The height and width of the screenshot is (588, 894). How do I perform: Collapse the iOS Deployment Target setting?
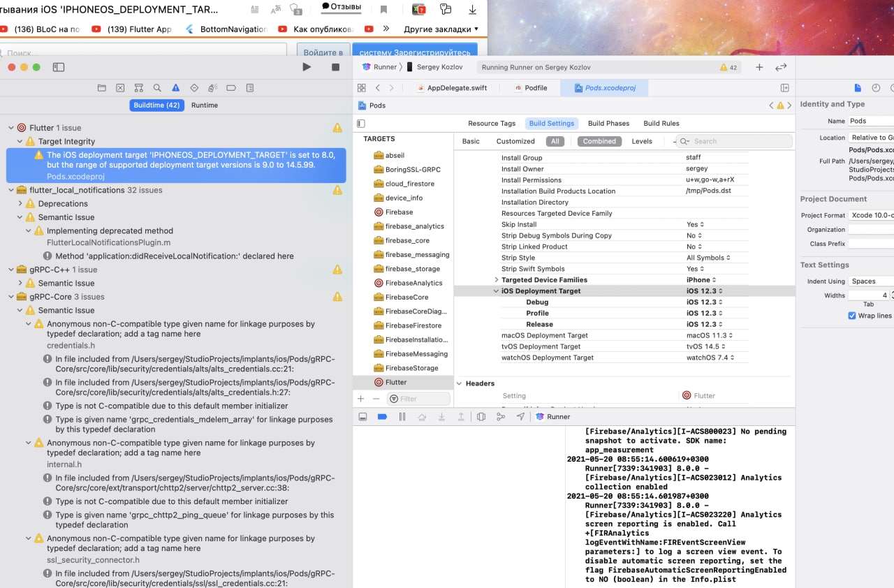click(x=497, y=291)
